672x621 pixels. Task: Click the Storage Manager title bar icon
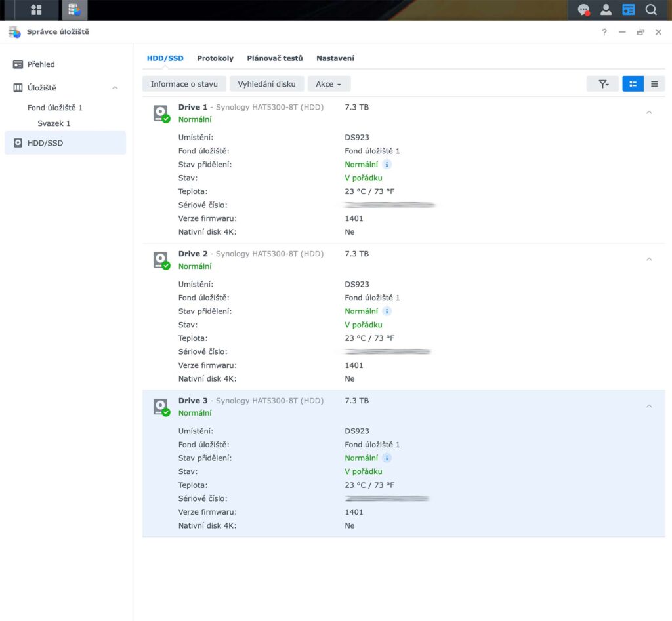[x=14, y=32]
